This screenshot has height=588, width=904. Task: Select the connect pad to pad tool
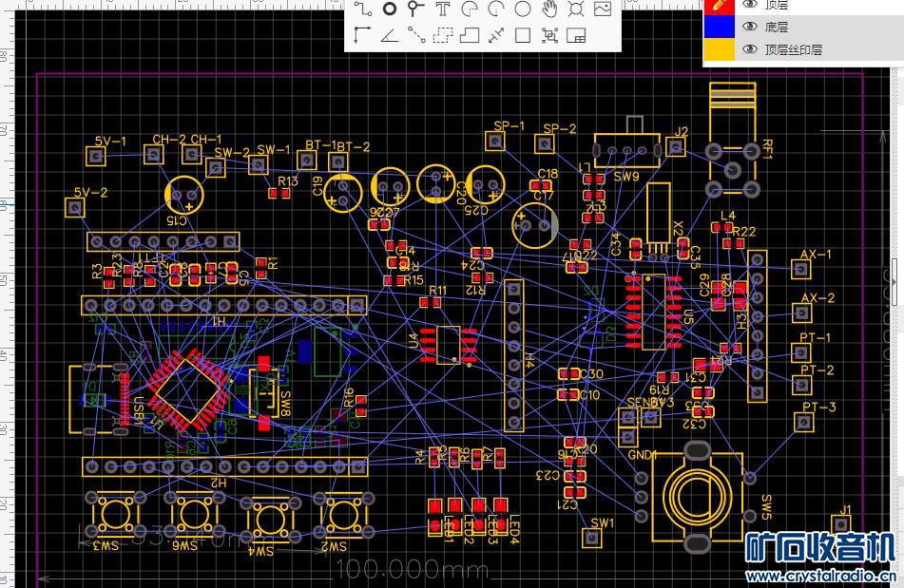click(x=415, y=35)
